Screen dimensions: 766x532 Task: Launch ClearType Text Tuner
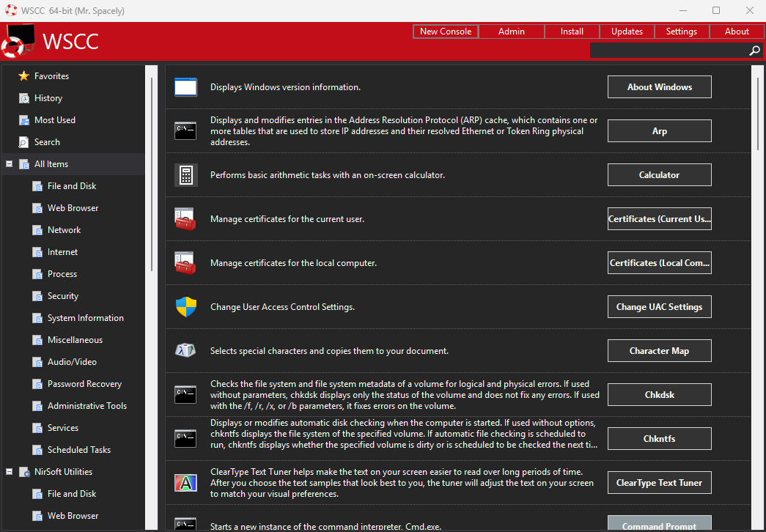tap(660, 483)
